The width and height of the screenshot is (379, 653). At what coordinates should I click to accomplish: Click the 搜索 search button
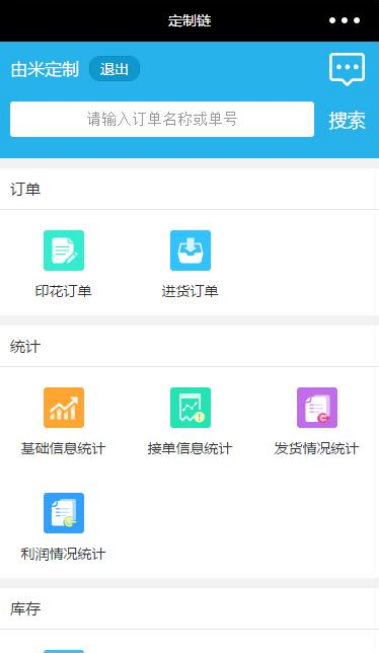tap(347, 120)
